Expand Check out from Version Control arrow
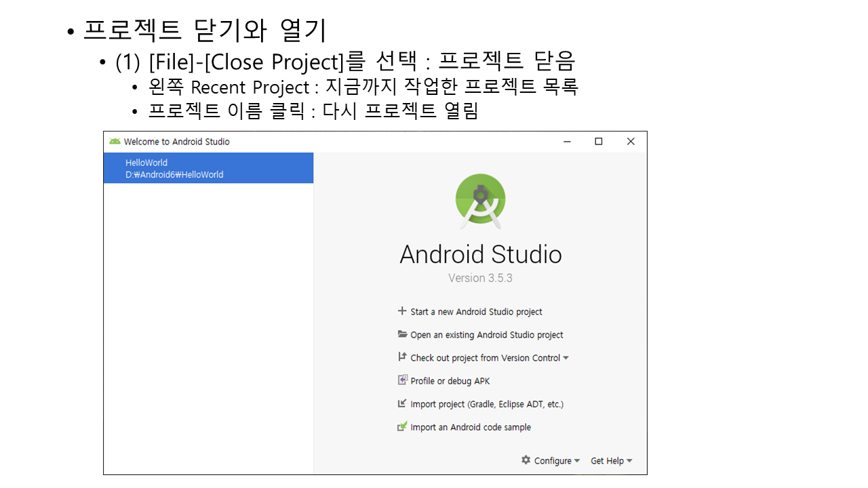868x488 pixels. pos(566,358)
